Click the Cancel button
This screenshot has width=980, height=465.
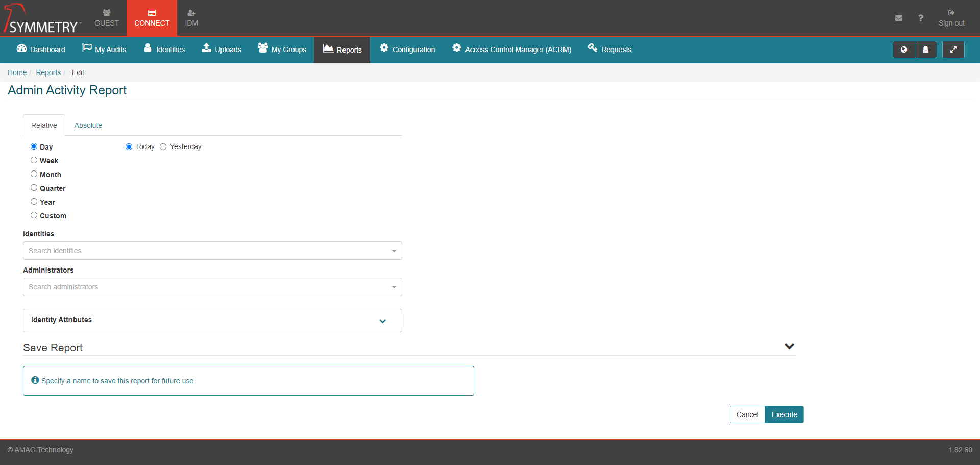pyautogui.click(x=747, y=414)
